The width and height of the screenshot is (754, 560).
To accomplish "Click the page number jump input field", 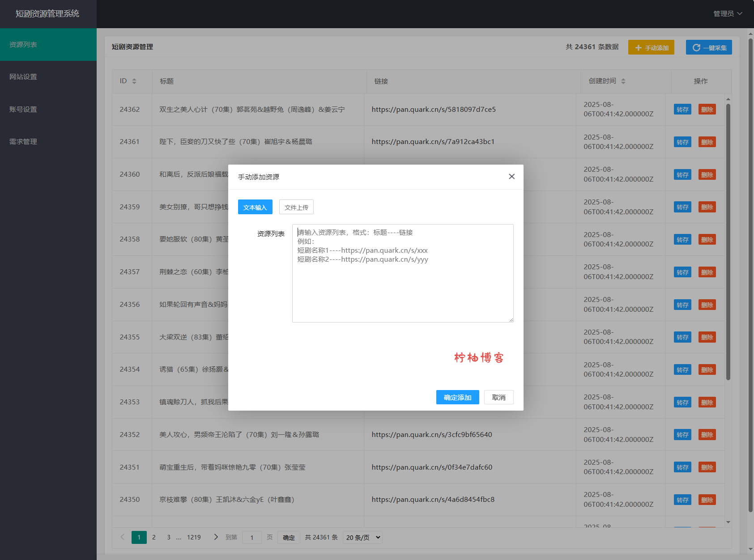I will click(252, 537).
